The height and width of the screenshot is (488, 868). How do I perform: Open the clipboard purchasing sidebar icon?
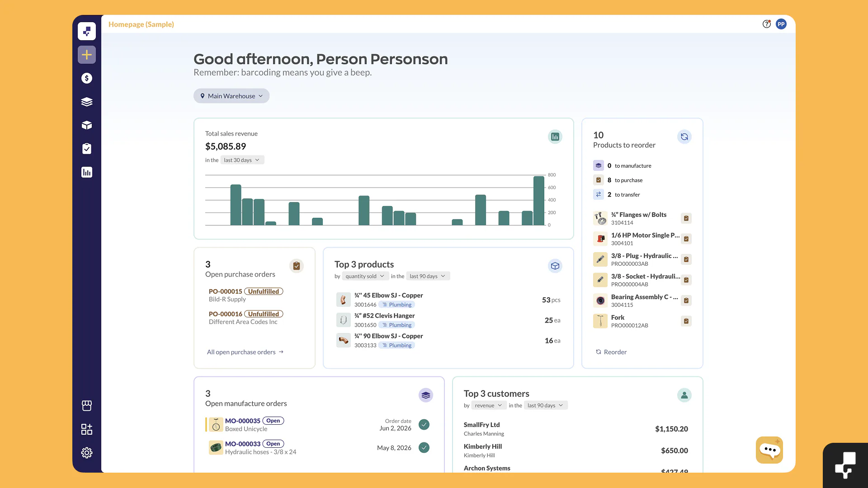pos(87,149)
